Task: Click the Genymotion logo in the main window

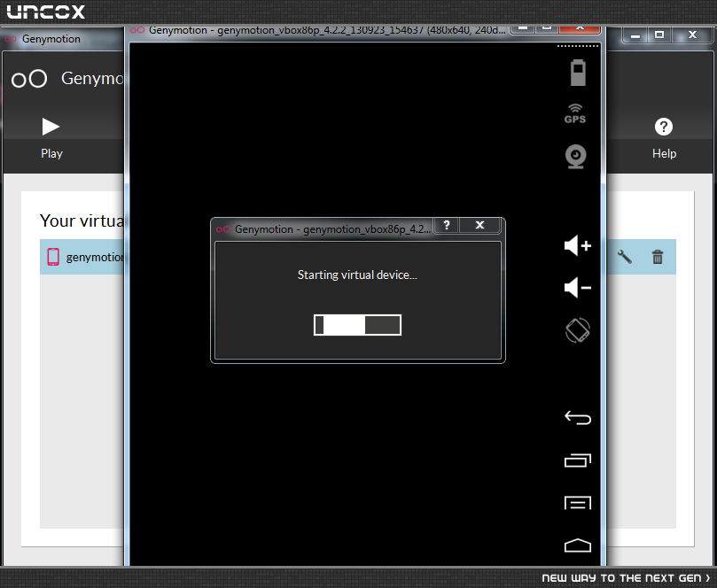Action: [x=29, y=79]
